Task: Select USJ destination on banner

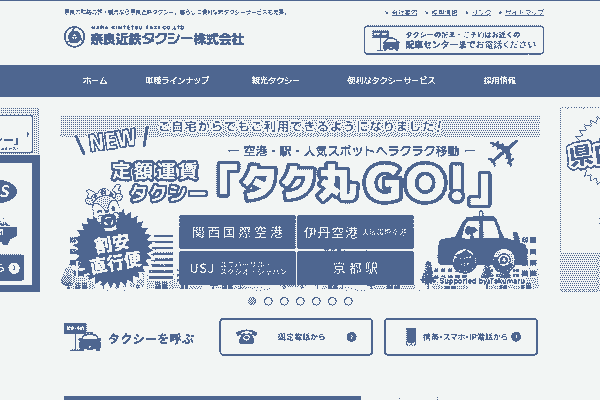Action: pos(237,268)
